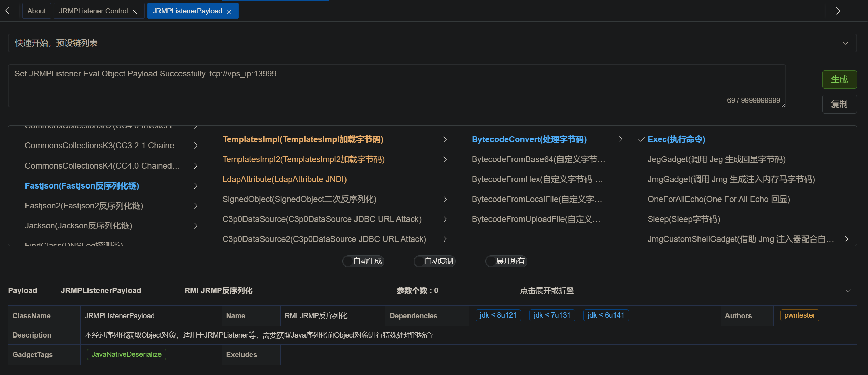868x375 pixels.
Task: Expand the TemplatesImpl2 submenu arrow
Action: [445, 159]
